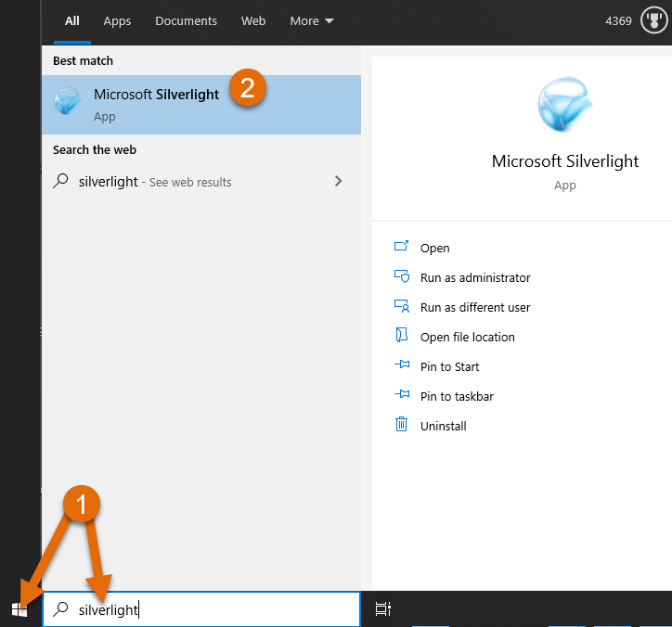The width and height of the screenshot is (672, 627).
Task: Select the Microsoft Silverlight best match result
Action: (x=201, y=105)
